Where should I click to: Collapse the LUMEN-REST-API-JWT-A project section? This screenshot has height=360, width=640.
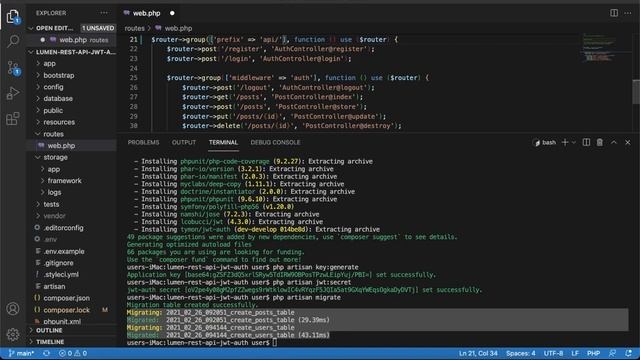tap(72, 52)
